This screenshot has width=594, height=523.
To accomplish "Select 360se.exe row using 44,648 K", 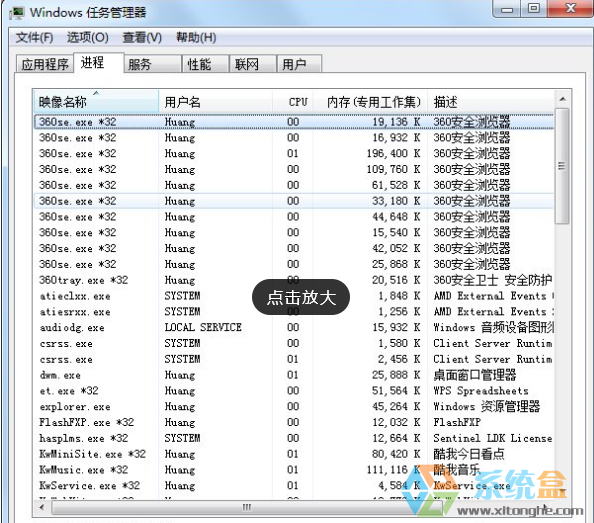I will (294, 217).
